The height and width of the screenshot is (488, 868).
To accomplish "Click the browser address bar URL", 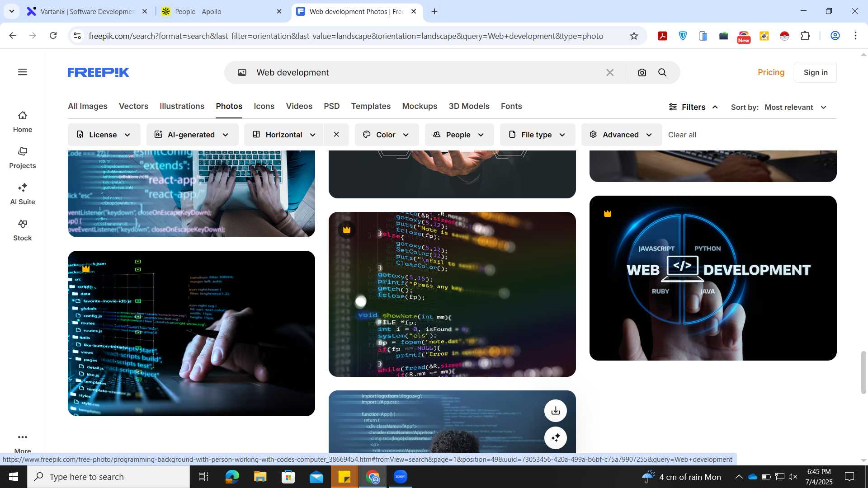I will click(346, 36).
